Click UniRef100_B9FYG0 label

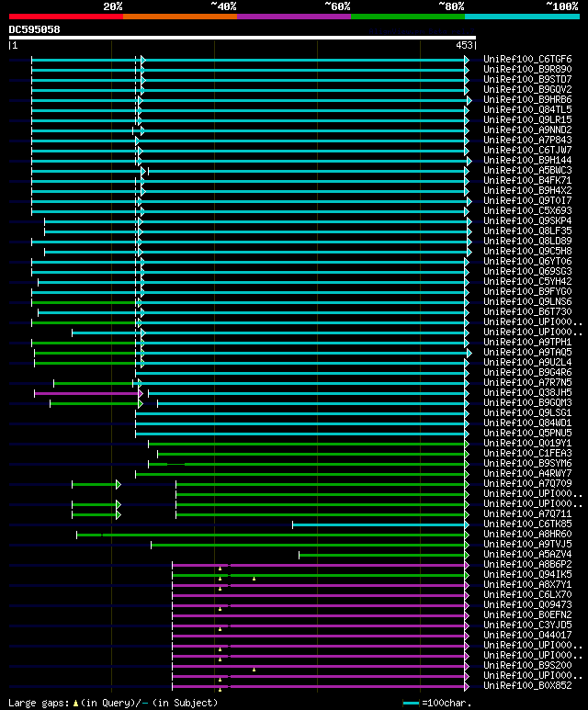pyautogui.click(x=527, y=291)
